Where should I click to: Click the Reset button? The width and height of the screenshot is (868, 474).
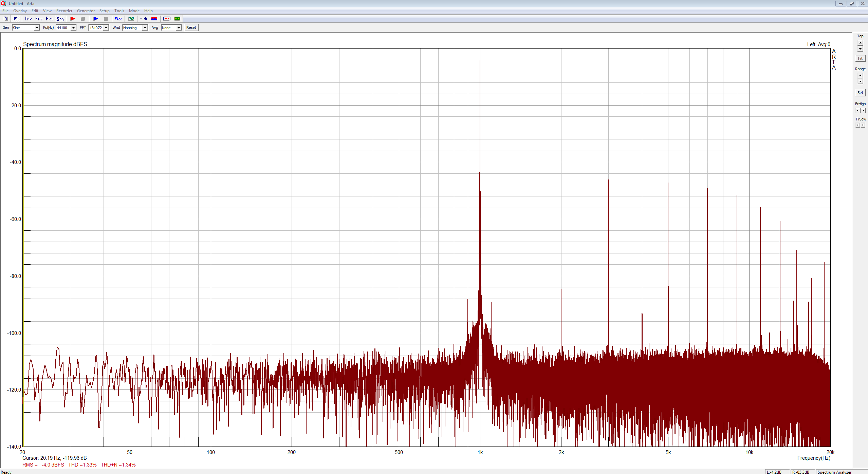(x=191, y=28)
